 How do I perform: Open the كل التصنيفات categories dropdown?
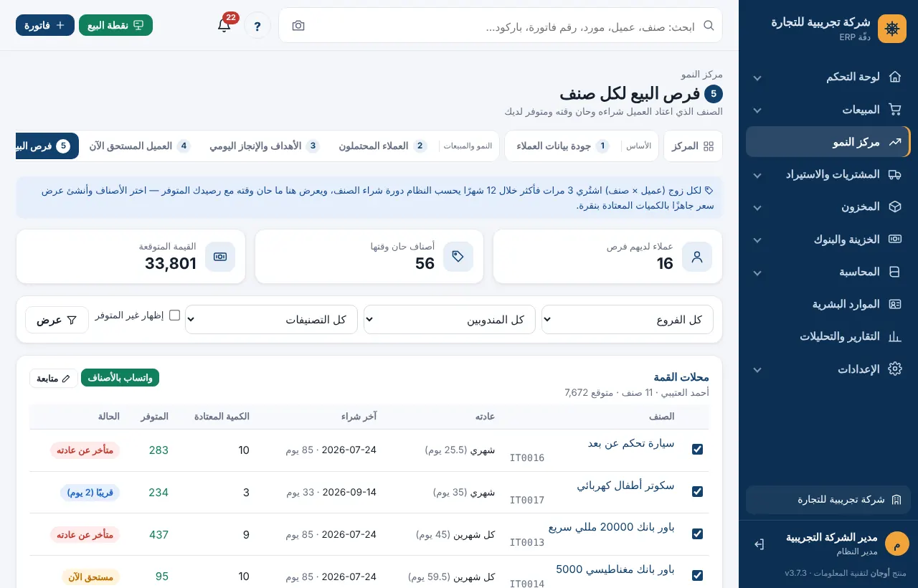coord(271,320)
